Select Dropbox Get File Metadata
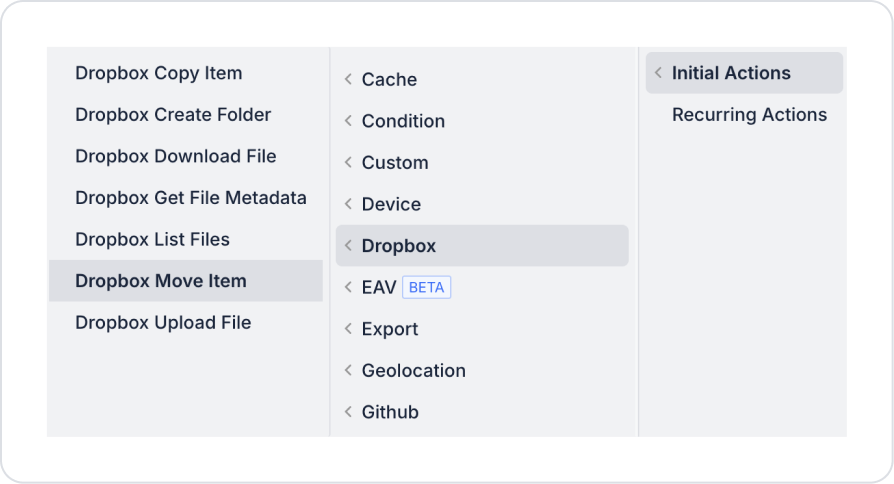Image resolution: width=894 pixels, height=484 pixels. [186, 198]
